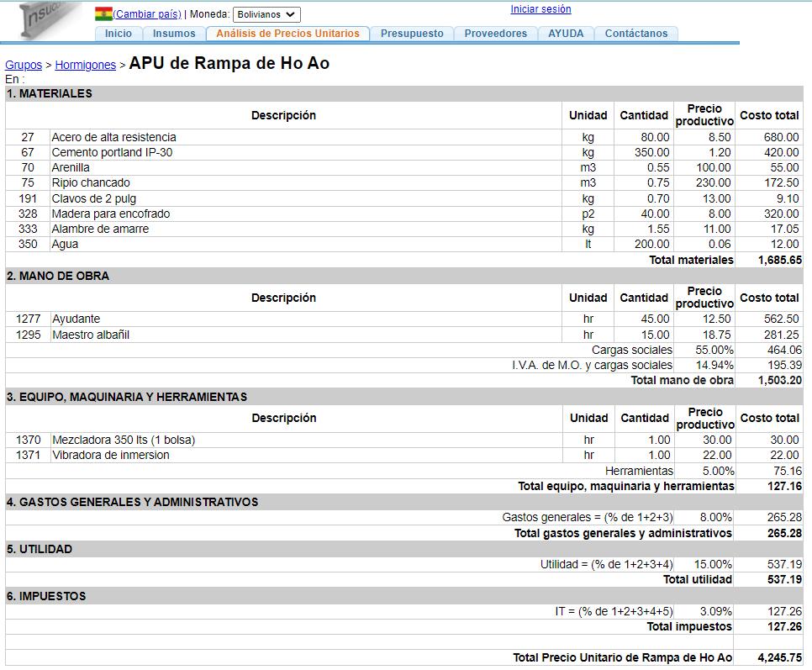Open the Proveedores tab
Viewport: 812px width, 670px height.
pyautogui.click(x=496, y=33)
